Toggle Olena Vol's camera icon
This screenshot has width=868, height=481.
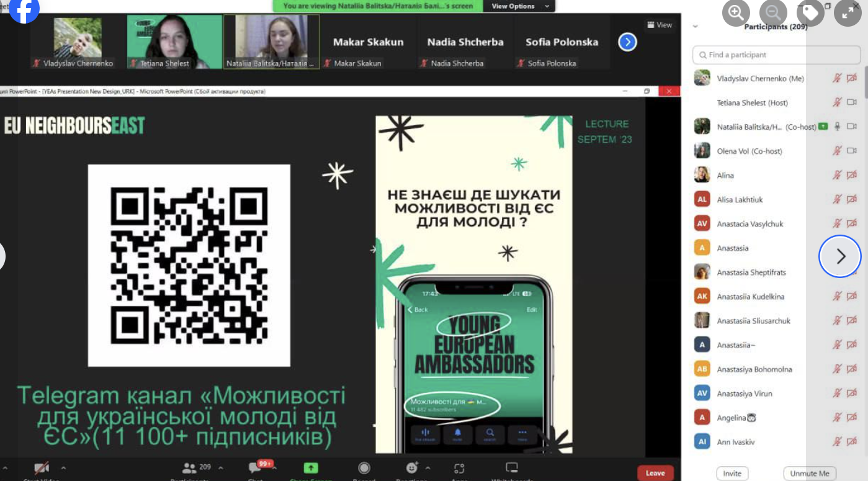click(x=852, y=151)
